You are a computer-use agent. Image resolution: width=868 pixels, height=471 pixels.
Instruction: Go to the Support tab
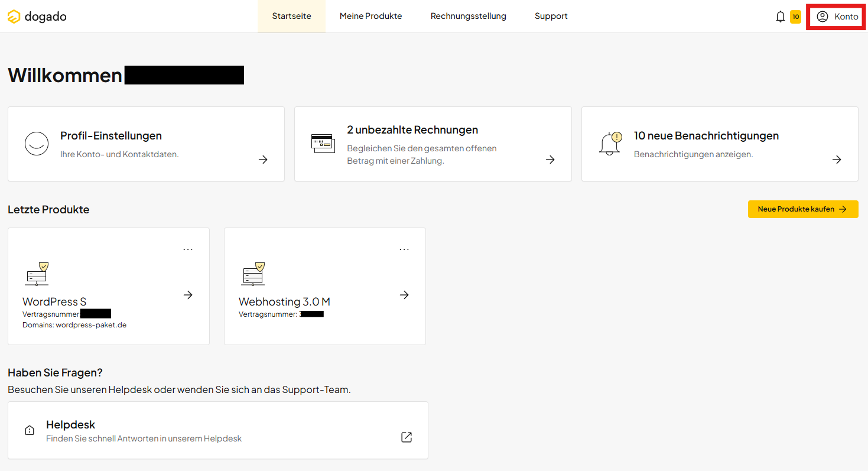point(551,17)
